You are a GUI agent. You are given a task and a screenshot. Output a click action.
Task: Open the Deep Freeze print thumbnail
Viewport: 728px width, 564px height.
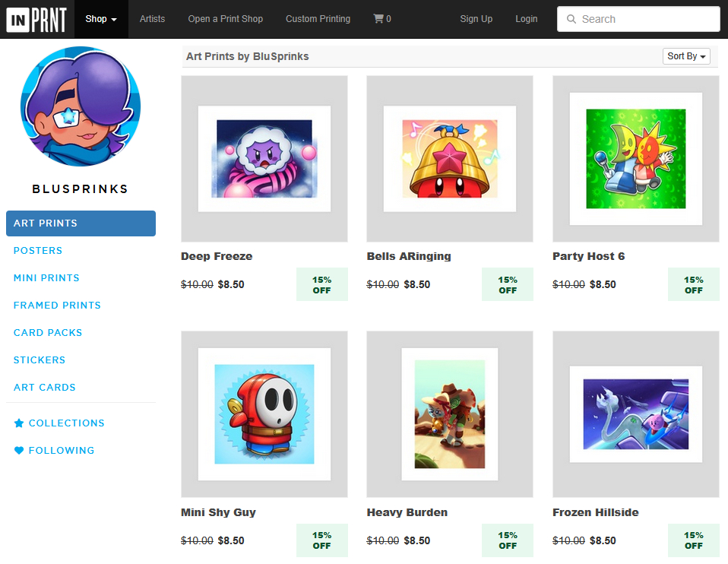(264, 159)
